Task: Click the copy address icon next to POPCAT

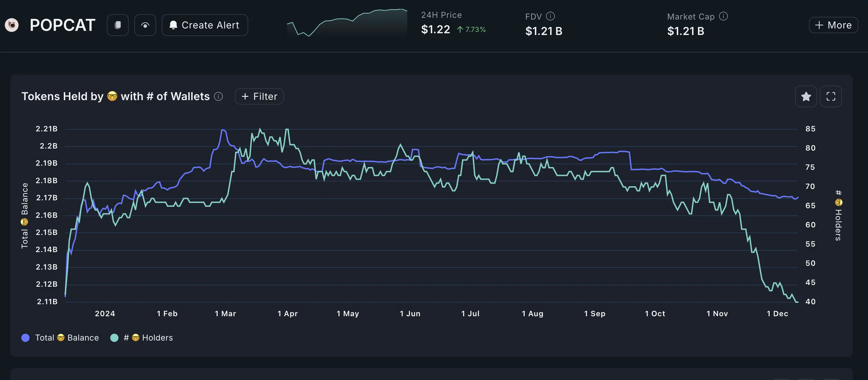Action: (118, 25)
